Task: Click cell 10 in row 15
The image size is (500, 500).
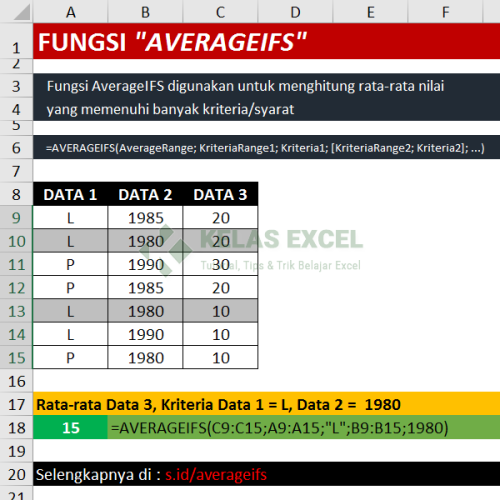Action: [x=220, y=357]
